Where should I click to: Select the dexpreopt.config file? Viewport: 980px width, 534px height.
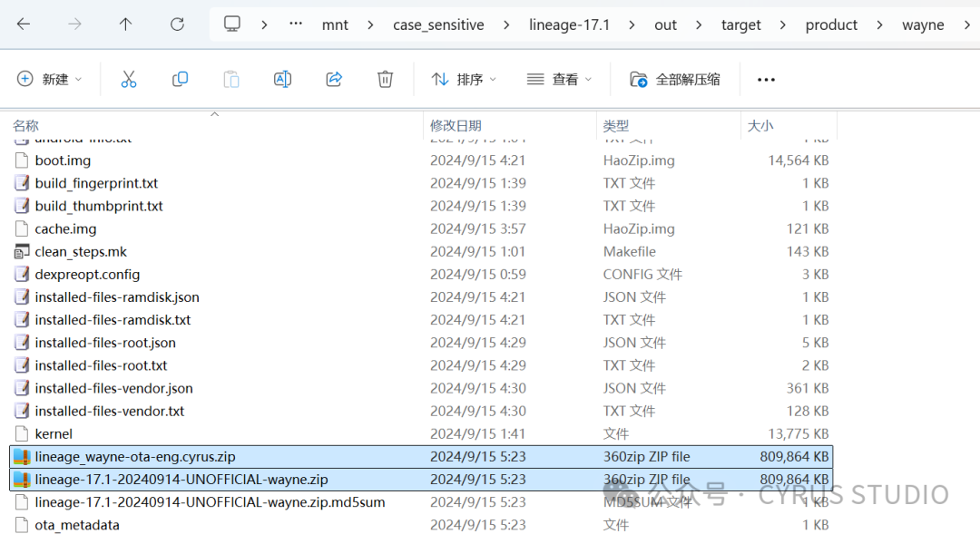click(x=87, y=275)
